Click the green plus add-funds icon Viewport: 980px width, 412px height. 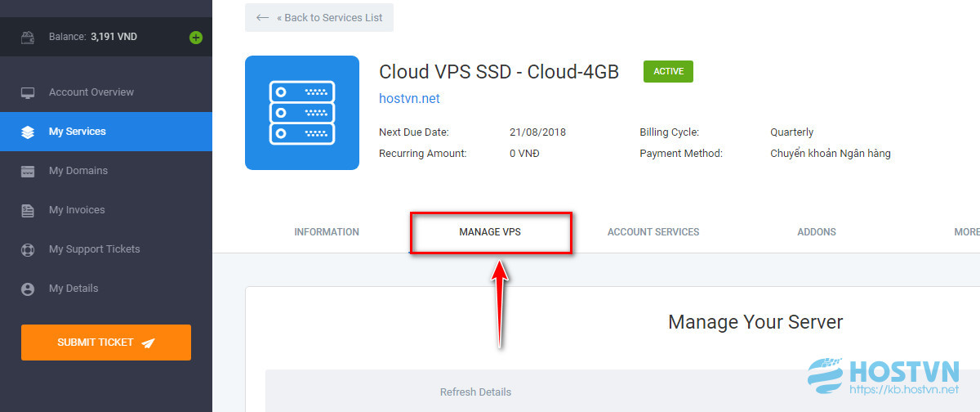click(x=196, y=37)
